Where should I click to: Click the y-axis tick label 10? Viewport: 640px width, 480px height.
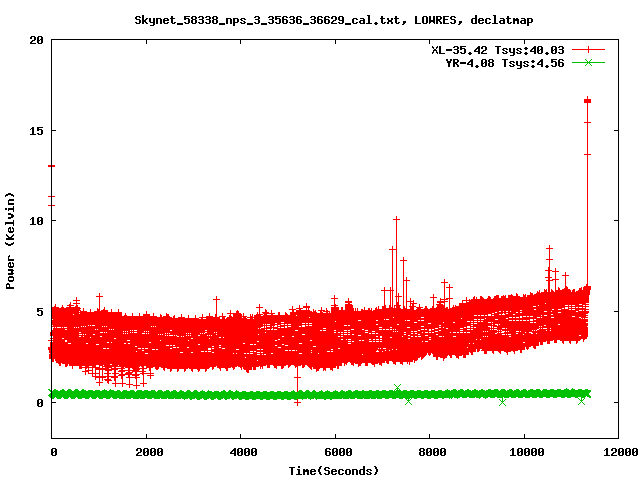36,221
